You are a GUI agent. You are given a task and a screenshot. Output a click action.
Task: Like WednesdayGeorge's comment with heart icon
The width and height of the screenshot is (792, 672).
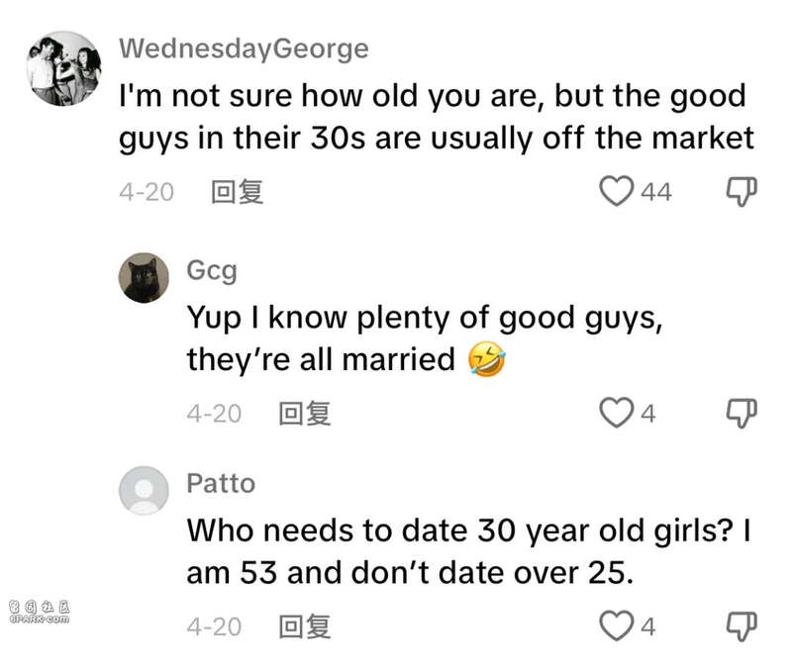coord(616,191)
